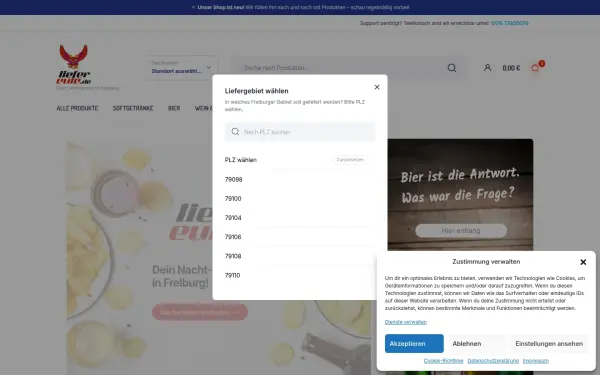
Task: Open the BIER menu item
Action: coord(174,108)
